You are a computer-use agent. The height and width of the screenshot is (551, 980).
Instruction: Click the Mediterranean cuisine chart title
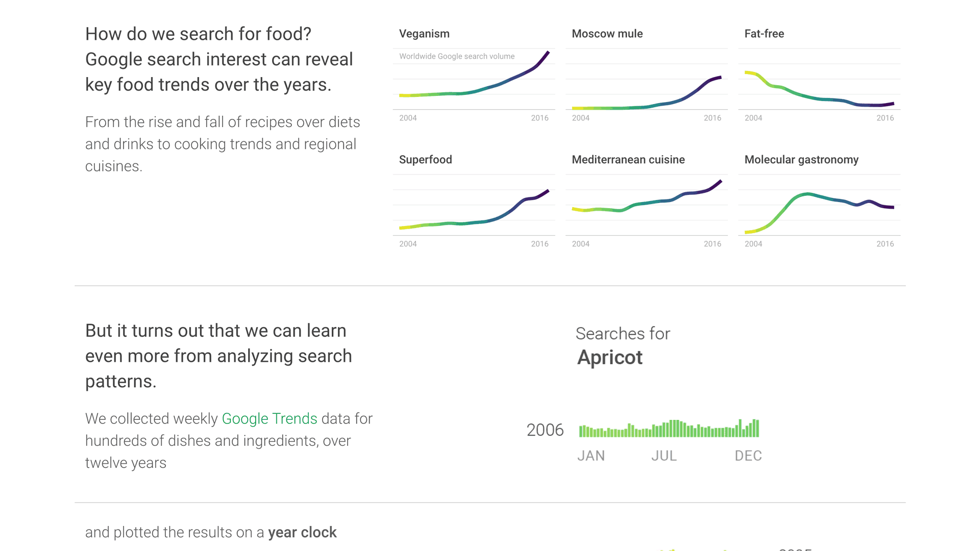pyautogui.click(x=628, y=160)
